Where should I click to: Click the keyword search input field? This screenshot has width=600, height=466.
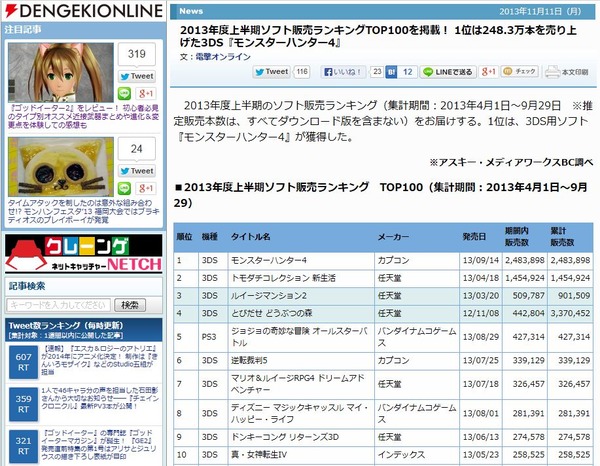pos(59,305)
